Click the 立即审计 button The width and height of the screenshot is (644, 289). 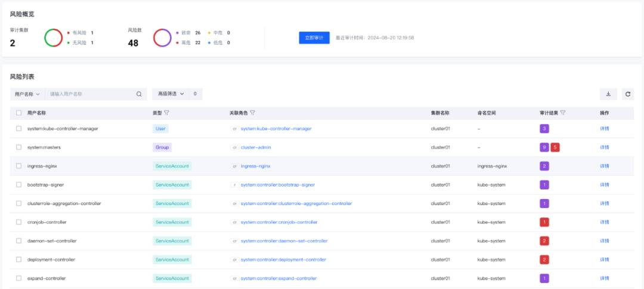click(314, 38)
